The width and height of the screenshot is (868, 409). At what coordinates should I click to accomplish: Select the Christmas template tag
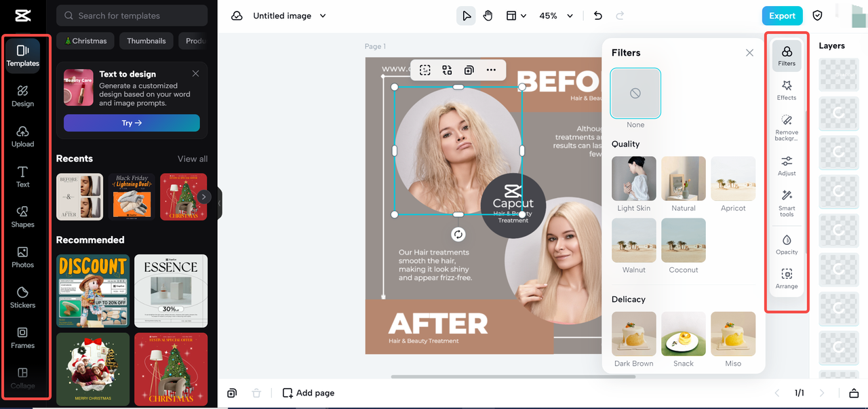(x=85, y=41)
